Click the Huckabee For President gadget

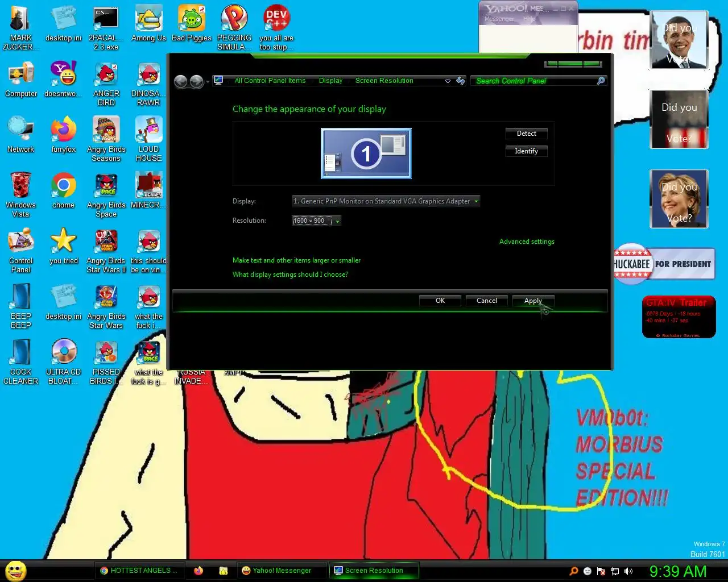click(664, 264)
